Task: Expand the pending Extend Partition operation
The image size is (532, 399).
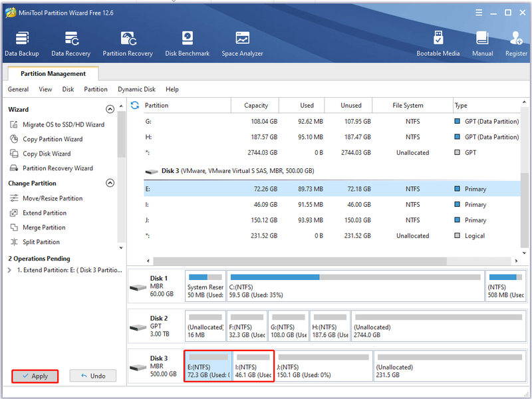Action: tap(9, 270)
